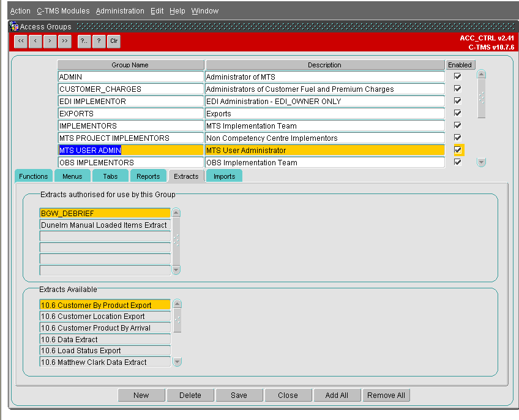Open the Action menu

coord(20,11)
